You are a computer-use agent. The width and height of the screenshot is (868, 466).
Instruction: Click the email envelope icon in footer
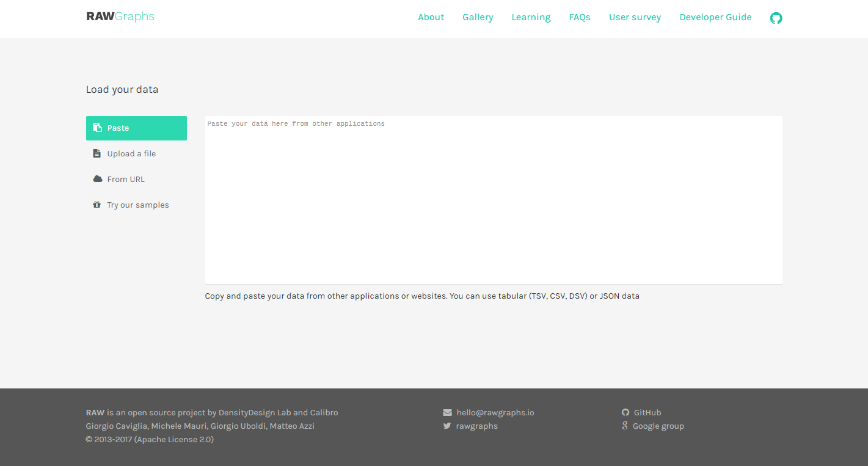pos(447,412)
